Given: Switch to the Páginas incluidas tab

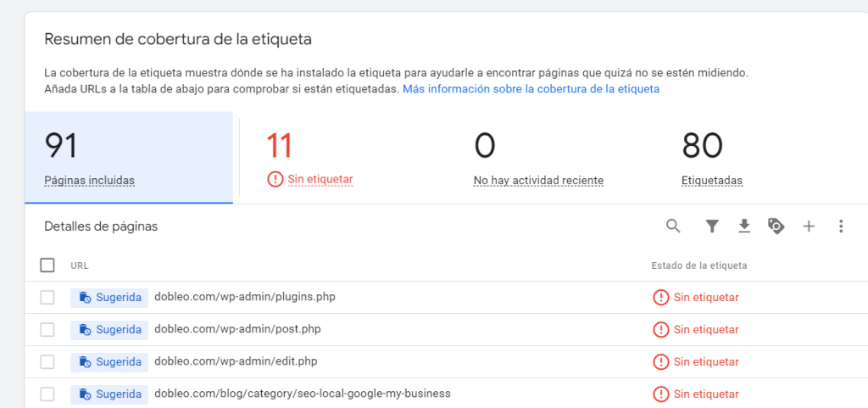Looking at the screenshot, I should 129,159.
